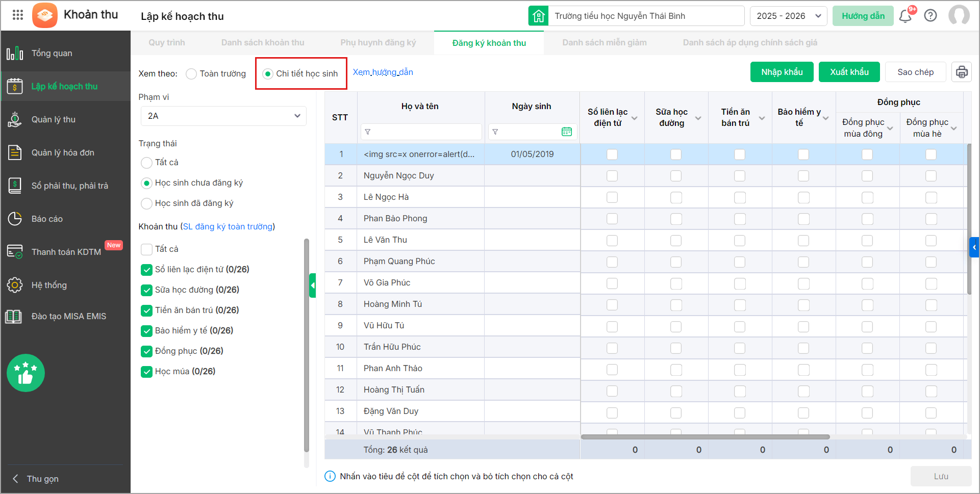Open the school name selector field

click(646, 16)
